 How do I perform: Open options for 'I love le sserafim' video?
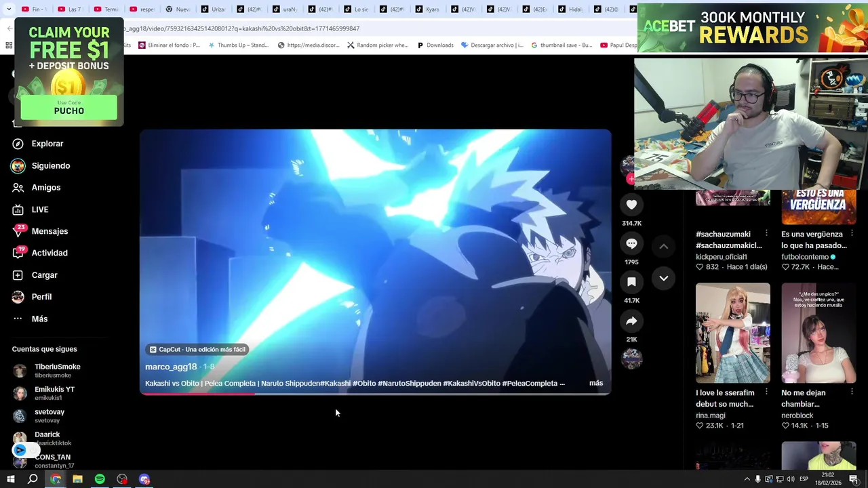[x=766, y=392]
